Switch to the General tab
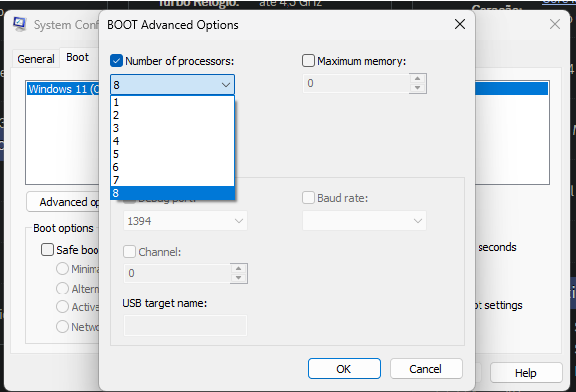The width and height of the screenshot is (576, 392). pyautogui.click(x=36, y=59)
